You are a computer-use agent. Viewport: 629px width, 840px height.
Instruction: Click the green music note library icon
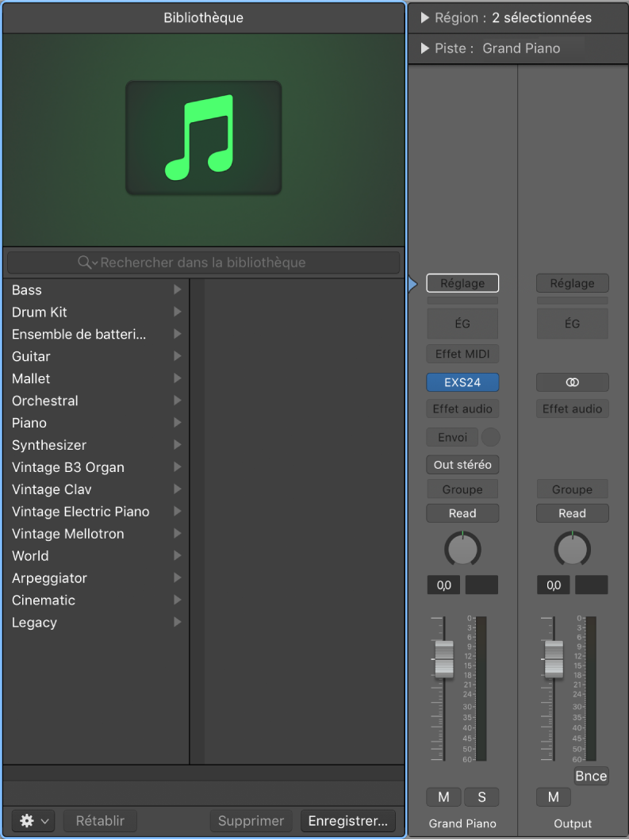point(203,137)
